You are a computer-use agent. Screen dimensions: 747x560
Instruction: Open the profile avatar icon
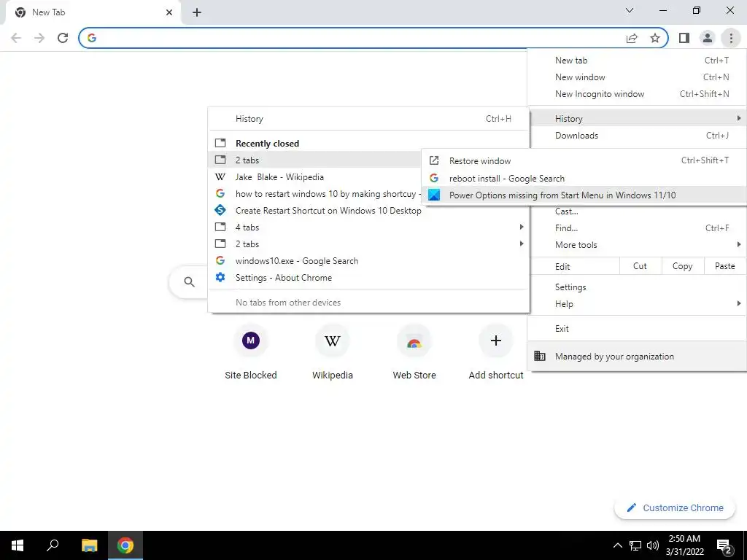[708, 38]
